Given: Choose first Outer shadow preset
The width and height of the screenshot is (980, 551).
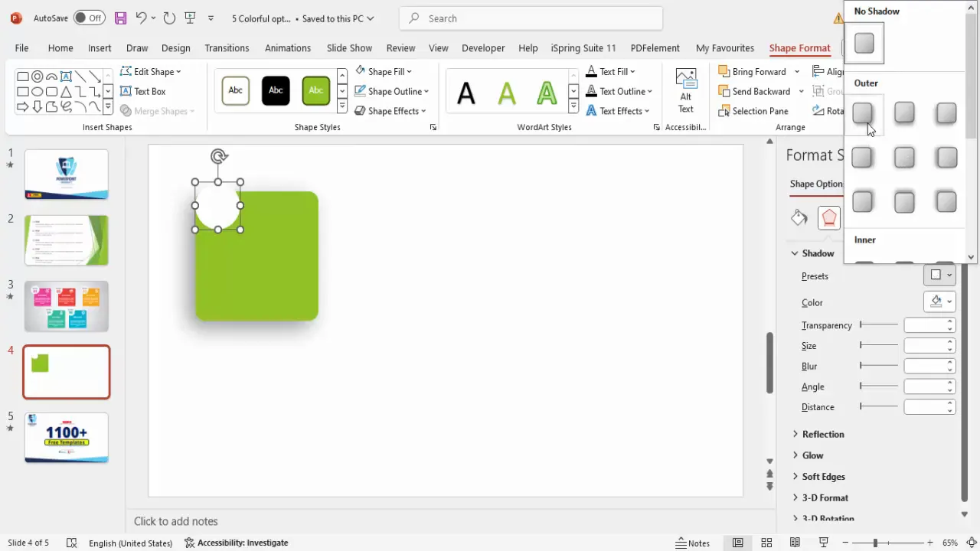Looking at the screenshot, I should pyautogui.click(x=863, y=113).
